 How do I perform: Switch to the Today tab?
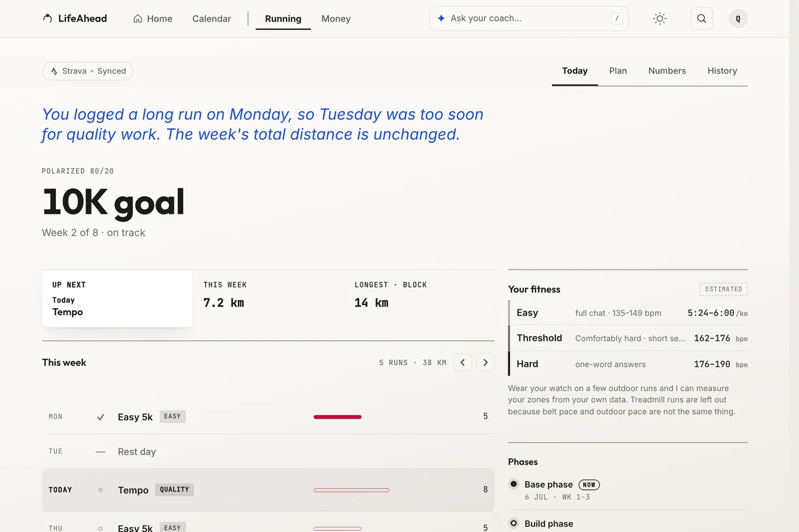[x=575, y=71]
